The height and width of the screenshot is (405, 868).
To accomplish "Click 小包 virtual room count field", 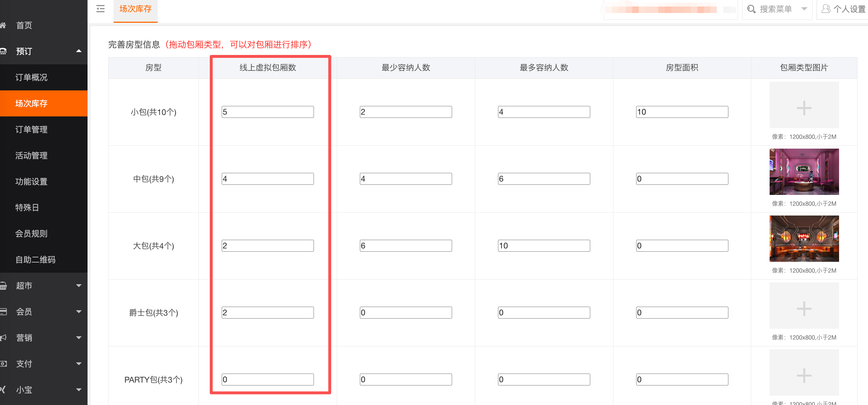I will [x=268, y=112].
